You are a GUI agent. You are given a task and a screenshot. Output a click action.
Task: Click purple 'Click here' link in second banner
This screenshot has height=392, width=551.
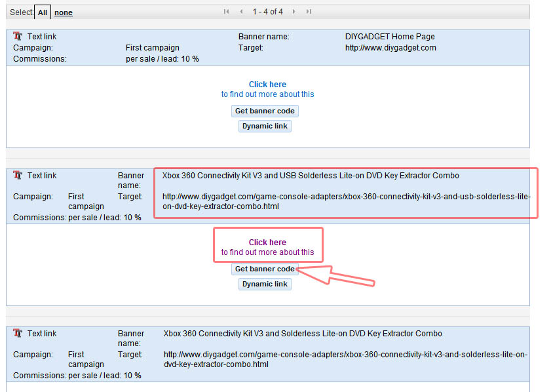(x=267, y=243)
